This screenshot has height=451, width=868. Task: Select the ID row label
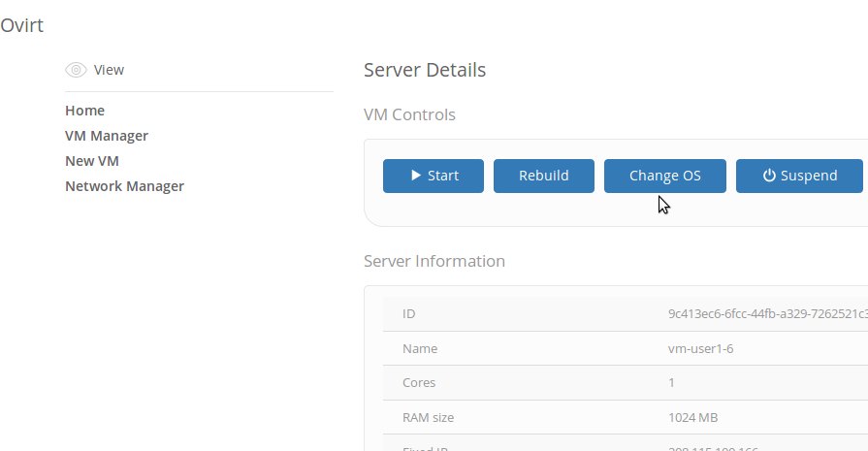pyautogui.click(x=408, y=314)
